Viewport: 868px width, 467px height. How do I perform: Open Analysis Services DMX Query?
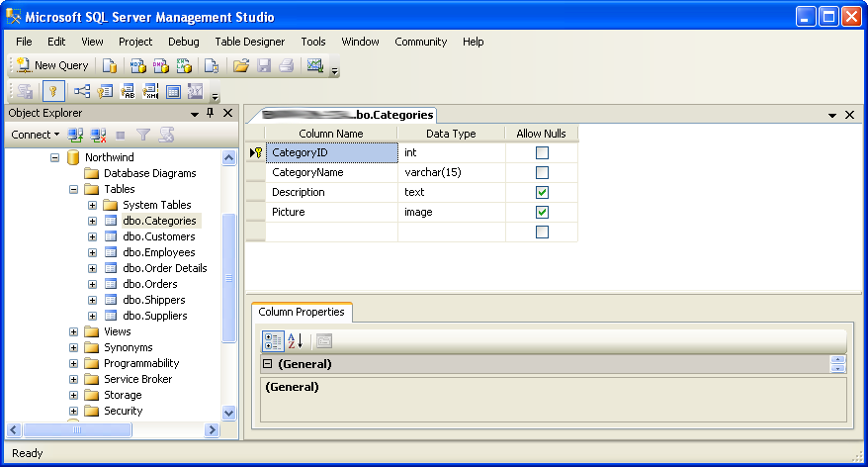[160, 66]
